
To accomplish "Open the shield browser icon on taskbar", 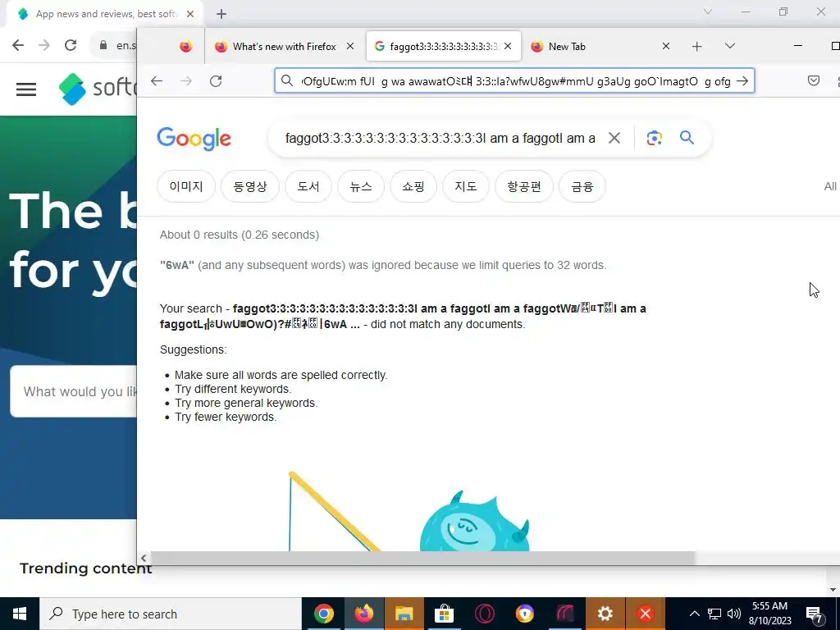I will click(x=524, y=614).
